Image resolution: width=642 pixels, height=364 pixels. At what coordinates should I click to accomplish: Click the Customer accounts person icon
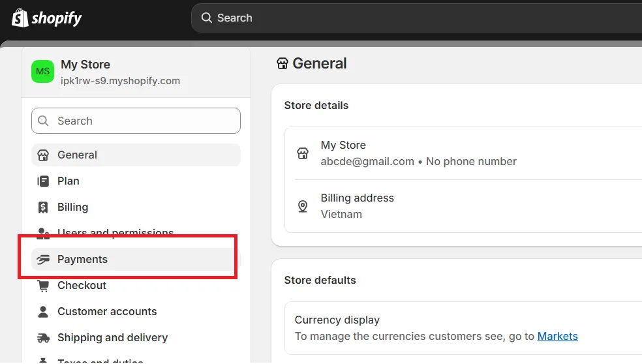tap(43, 312)
